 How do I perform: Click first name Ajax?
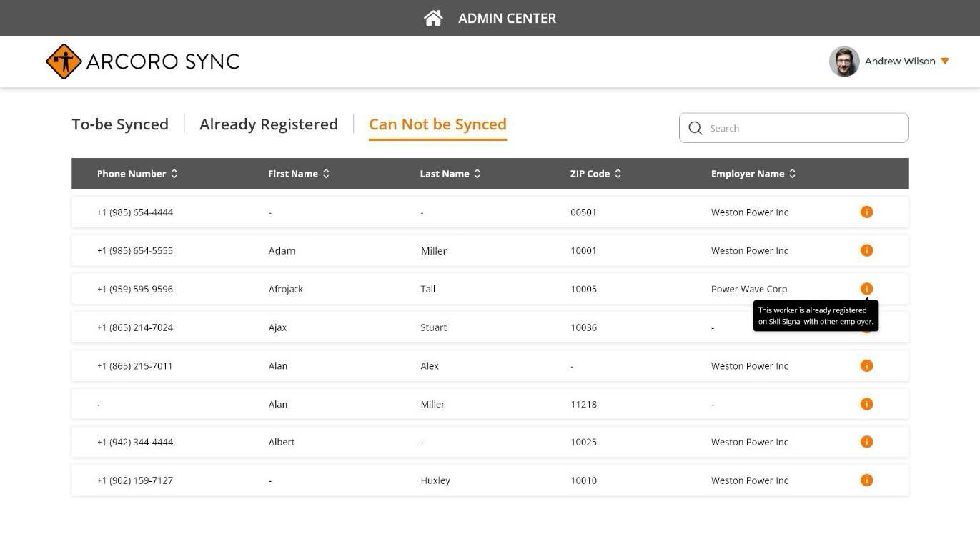pyautogui.click(x=277, y=327)
